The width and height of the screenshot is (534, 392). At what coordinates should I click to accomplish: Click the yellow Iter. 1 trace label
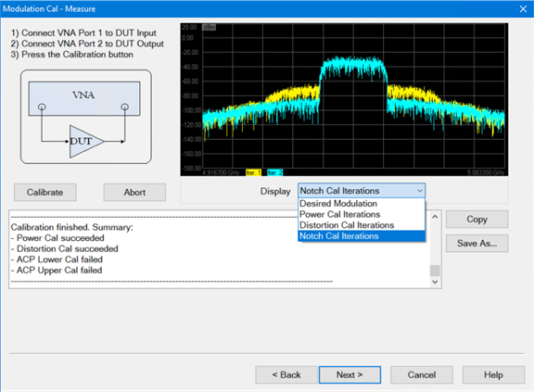coord(253,172)
